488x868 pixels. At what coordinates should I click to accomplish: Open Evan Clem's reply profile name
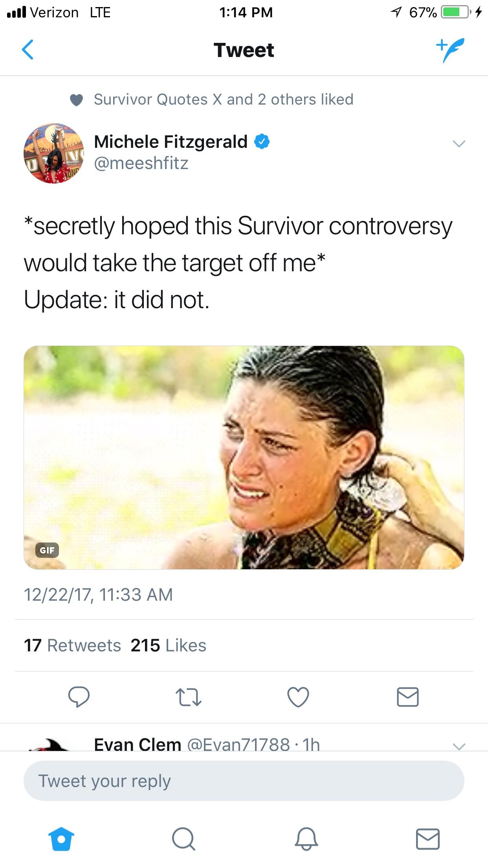[x=138, y=744]
